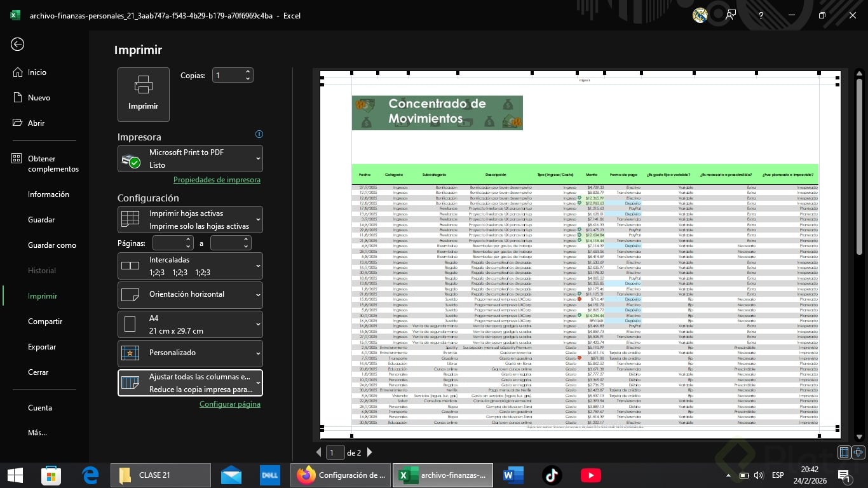Open the Dell app in the taskbar
Screen dimensions: 868x488
click(x=270, y=475)
